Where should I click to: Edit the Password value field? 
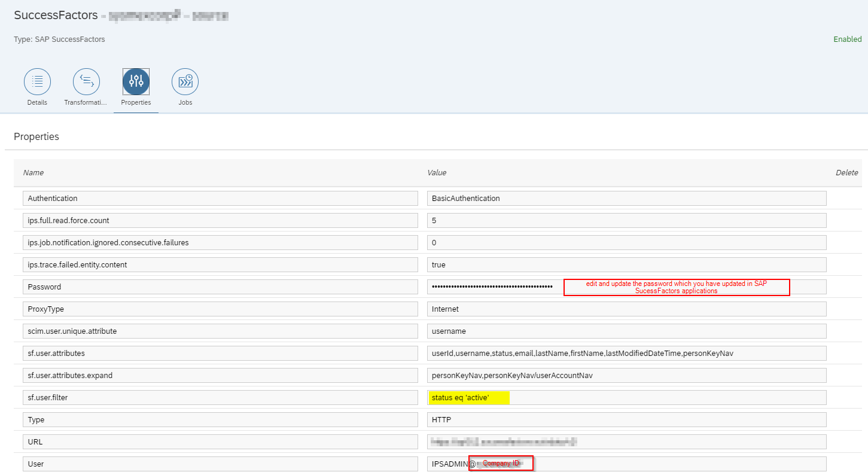pyautogui.click(x=492, y=287)
